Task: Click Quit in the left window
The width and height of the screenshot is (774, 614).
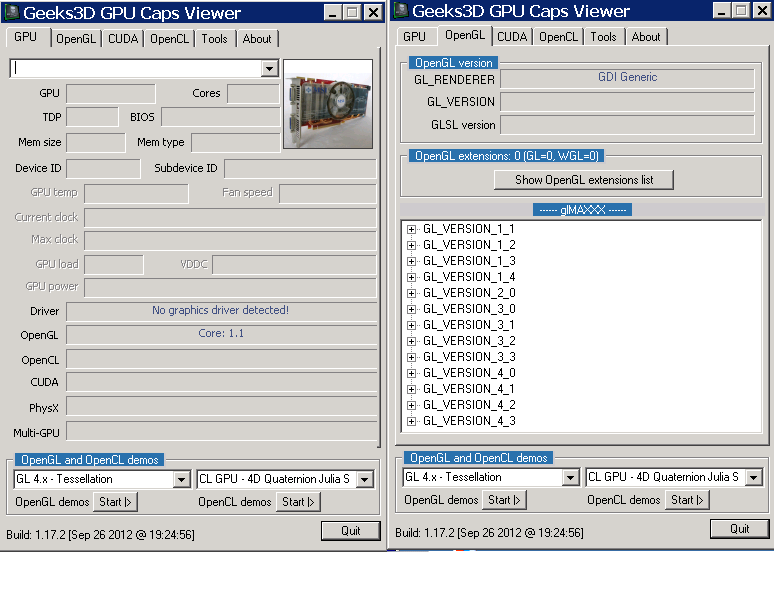Action: click(351, 531)
